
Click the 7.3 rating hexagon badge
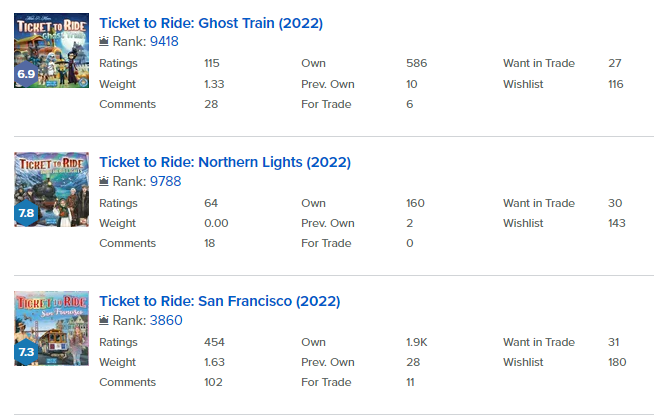coord(26,352)
